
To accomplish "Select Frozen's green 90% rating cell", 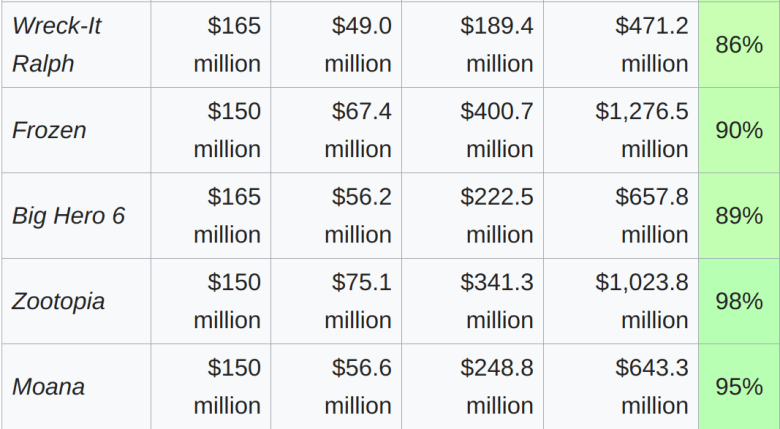I will click(x=739, y=130).
